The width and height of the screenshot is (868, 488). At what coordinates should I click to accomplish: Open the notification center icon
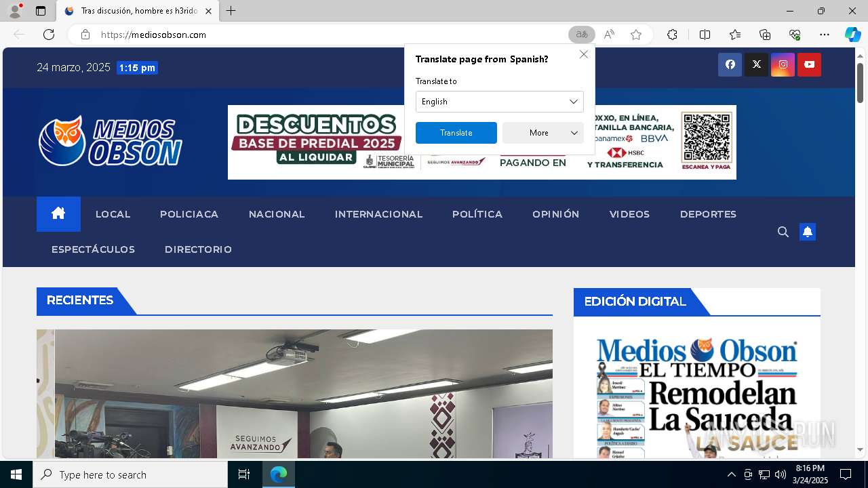(x=846, y=474)
